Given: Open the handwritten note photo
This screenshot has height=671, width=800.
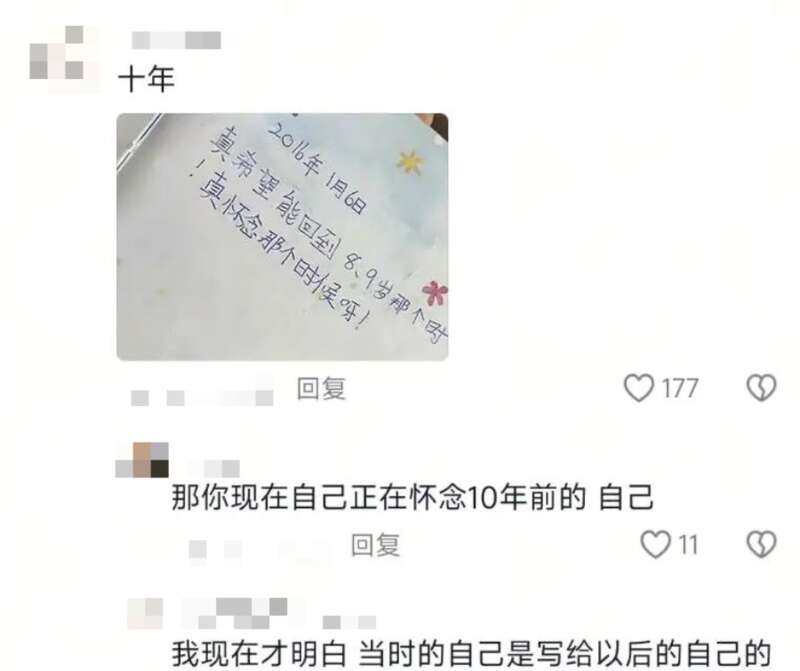Looking at the screenshot, I should (282, 237).
